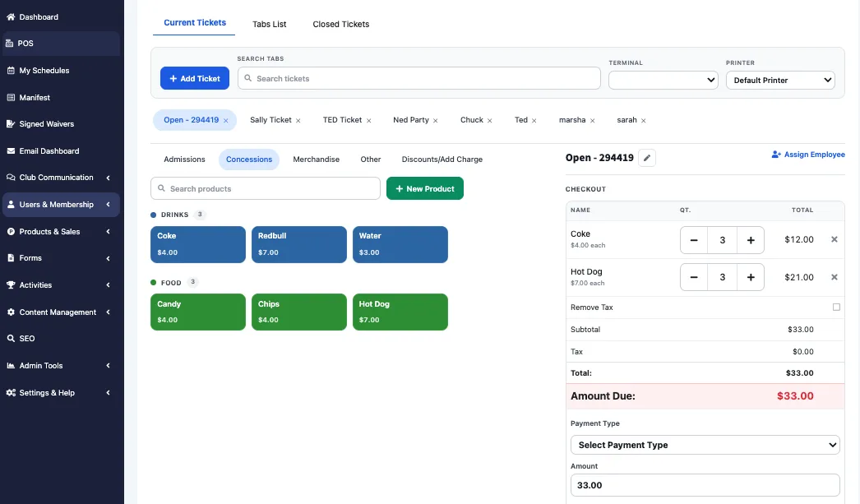Open the Default Printer dropdown
This screenshot has height=504, width=860.
(780, 80)
